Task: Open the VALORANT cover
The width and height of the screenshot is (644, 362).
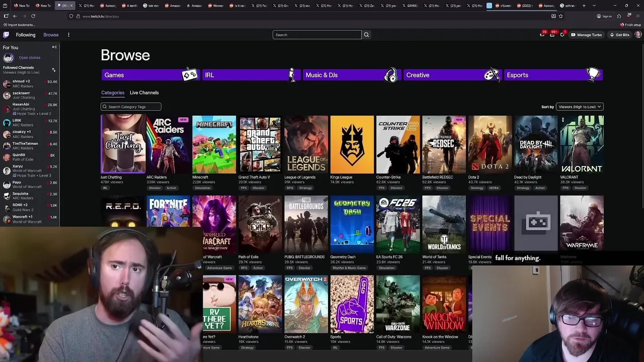Action: [582, 145]
